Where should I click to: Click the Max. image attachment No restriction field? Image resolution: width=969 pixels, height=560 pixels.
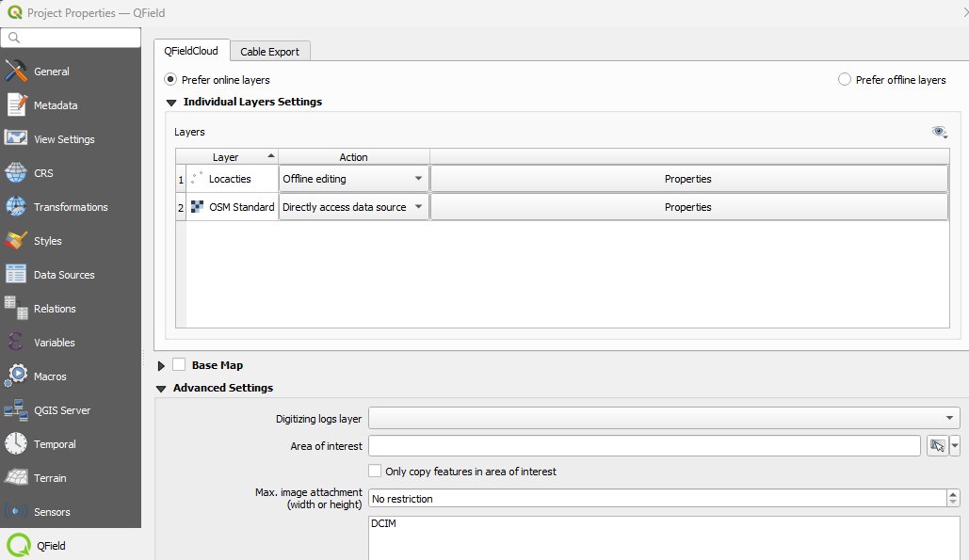pyautogui.click(x=658, y=498)
